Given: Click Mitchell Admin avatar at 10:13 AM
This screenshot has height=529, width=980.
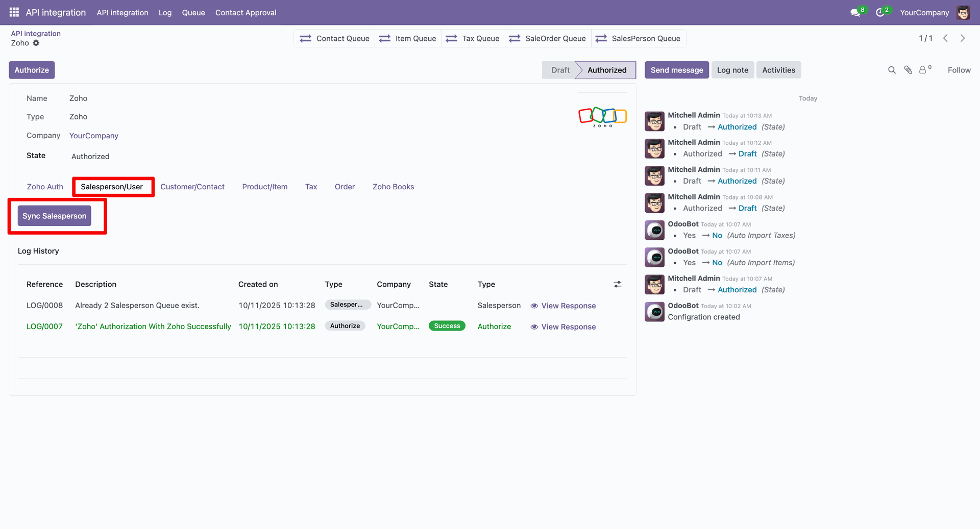Looking at the screenshot, I should (x=654, y=121).
